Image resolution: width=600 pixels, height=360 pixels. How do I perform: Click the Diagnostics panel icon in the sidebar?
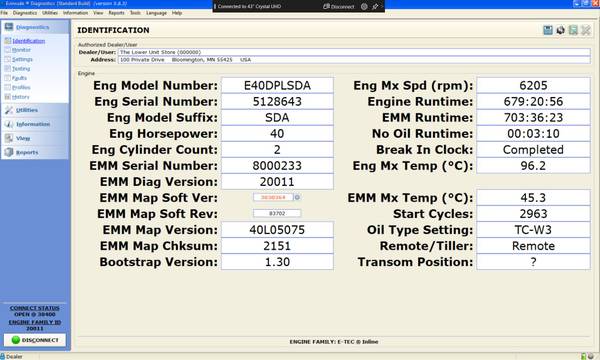tap(9, 27)
